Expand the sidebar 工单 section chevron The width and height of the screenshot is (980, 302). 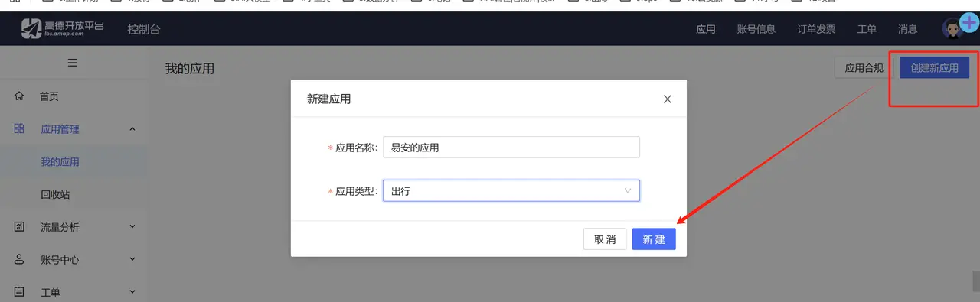pyautogui.click(x=132, y=291)
